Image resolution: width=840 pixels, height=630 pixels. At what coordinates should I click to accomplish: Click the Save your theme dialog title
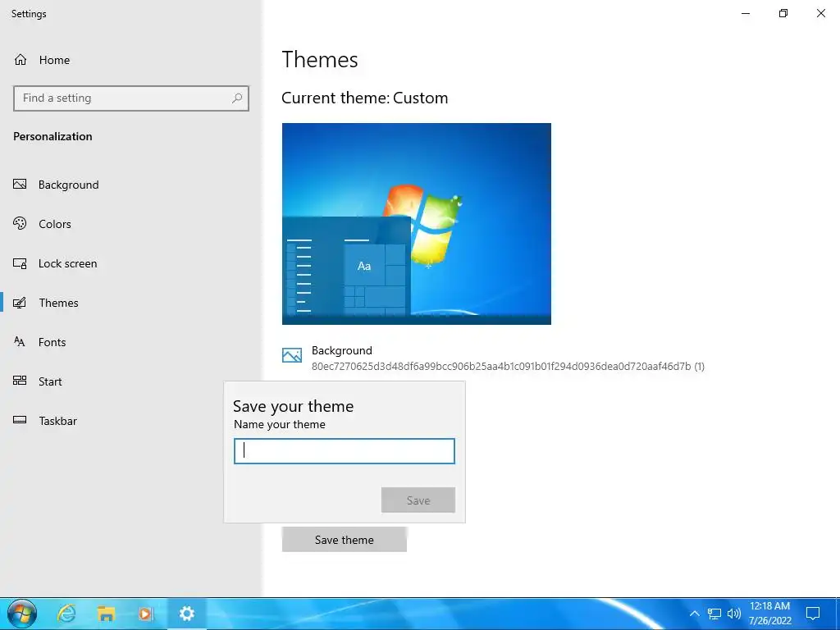pos(293,407)
